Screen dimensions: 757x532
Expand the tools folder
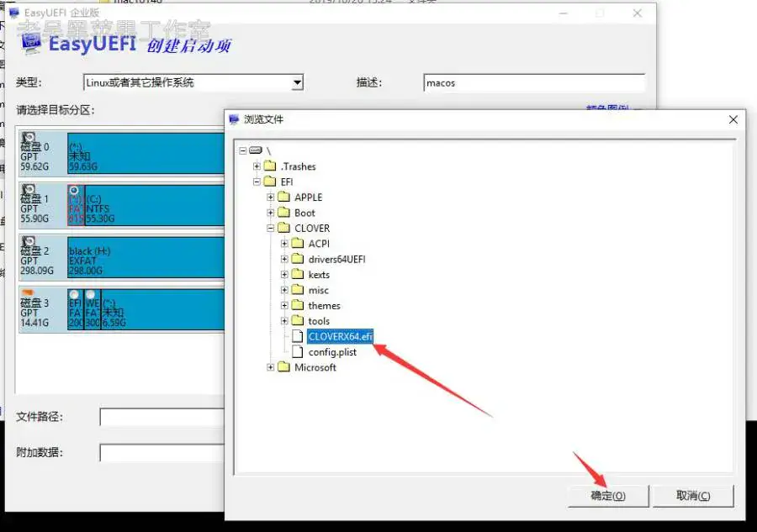(284, 321)
